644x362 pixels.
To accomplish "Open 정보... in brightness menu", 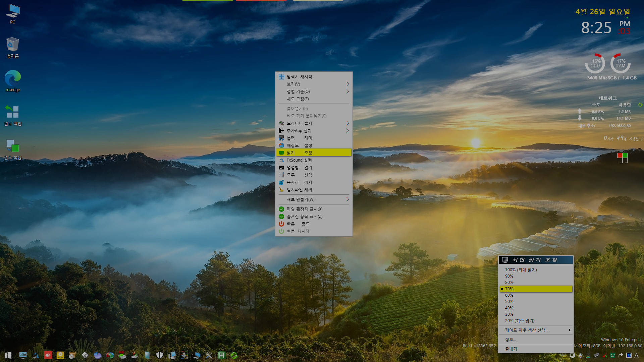I will [536, 340].
